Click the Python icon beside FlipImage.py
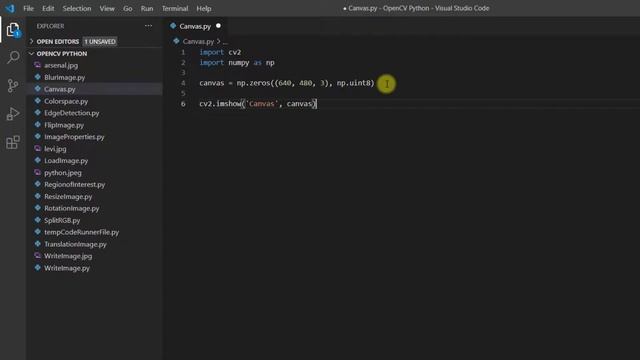This screenshot has height=360, width=640. 38,124
